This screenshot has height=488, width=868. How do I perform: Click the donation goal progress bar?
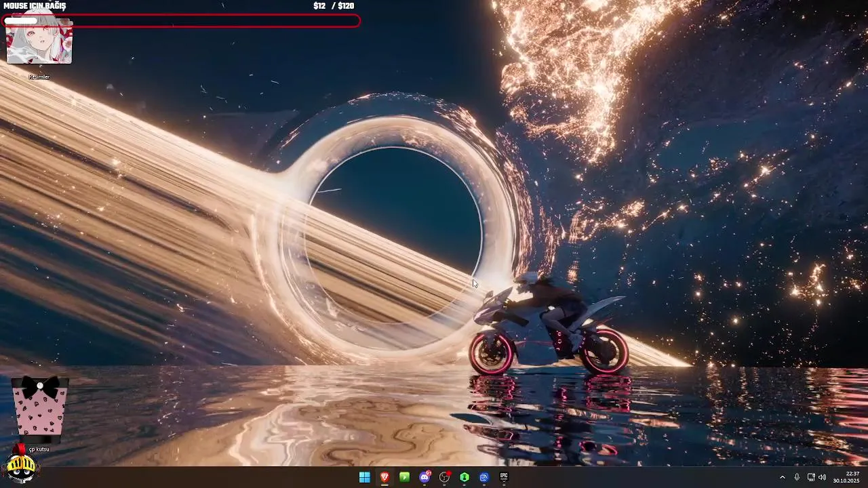182,21
